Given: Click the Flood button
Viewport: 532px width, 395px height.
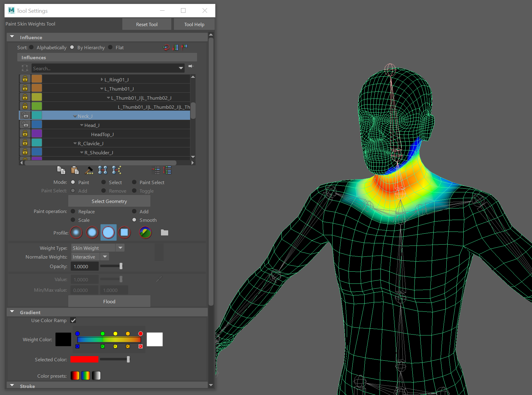Looking at the screenshot, I should 109,301.
